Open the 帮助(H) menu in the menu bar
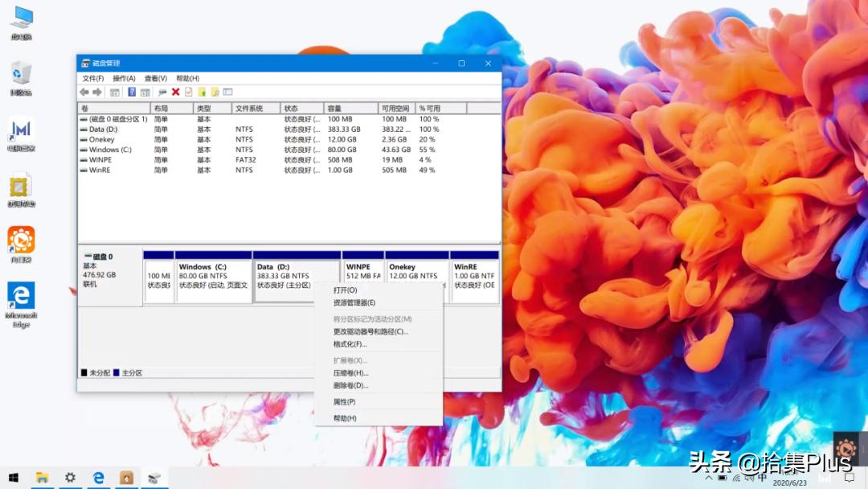Viewport: 868px width, 489px height. [x=187, y=79]
